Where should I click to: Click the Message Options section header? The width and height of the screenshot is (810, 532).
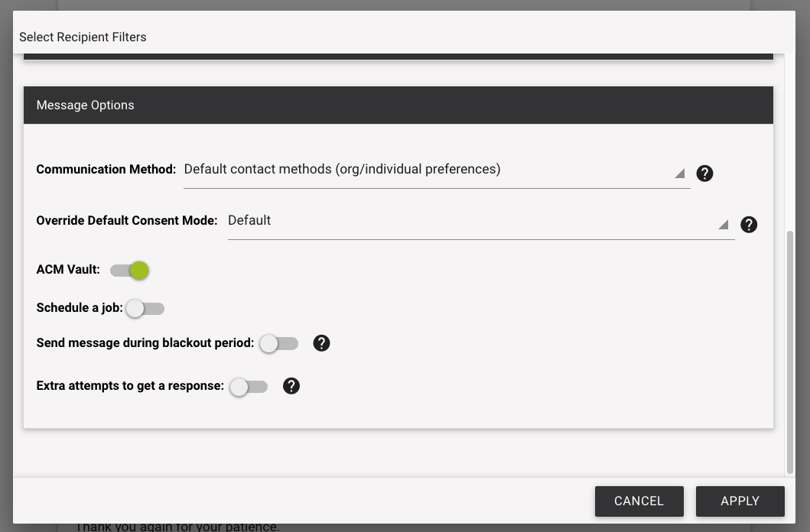pos(398,105)
